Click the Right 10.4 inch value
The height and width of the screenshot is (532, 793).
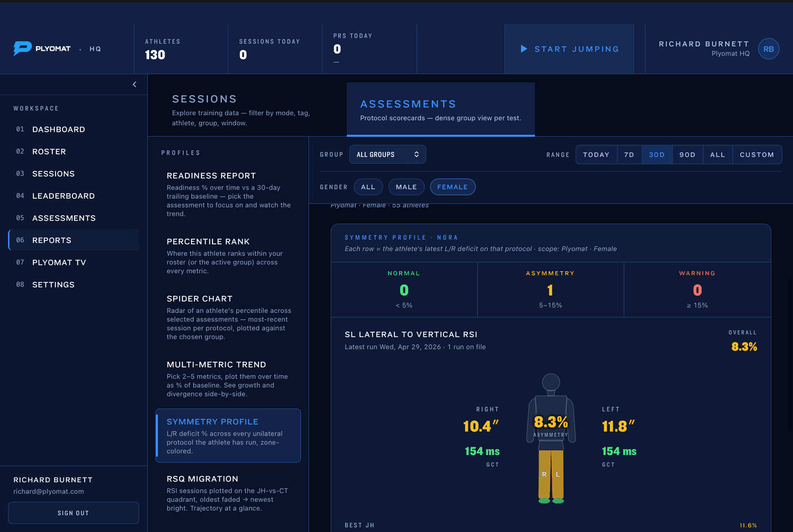point(481,426)
